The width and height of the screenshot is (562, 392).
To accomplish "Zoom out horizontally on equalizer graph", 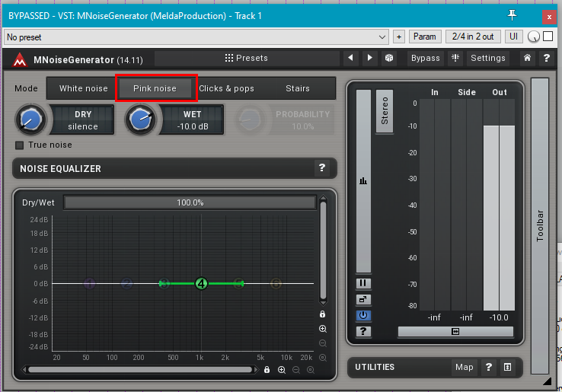I will click(x=296, y=370).
